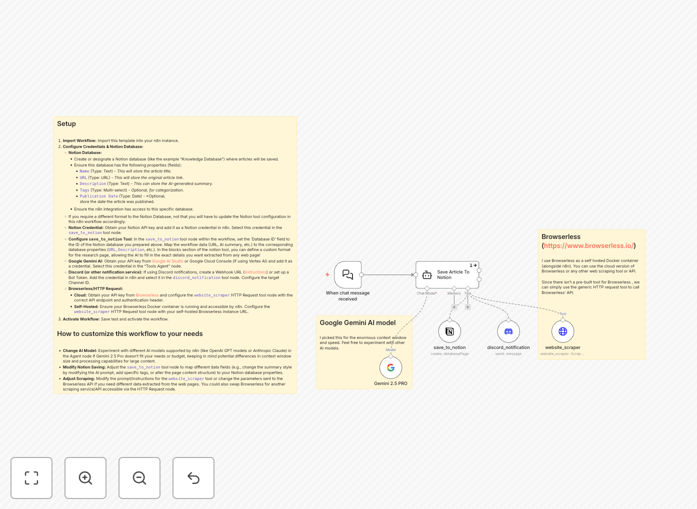Image resolution: width=697 pixels, height=509 pixels.
Task: Click the Chat Model connector diamond
Action: pos(427,289)
